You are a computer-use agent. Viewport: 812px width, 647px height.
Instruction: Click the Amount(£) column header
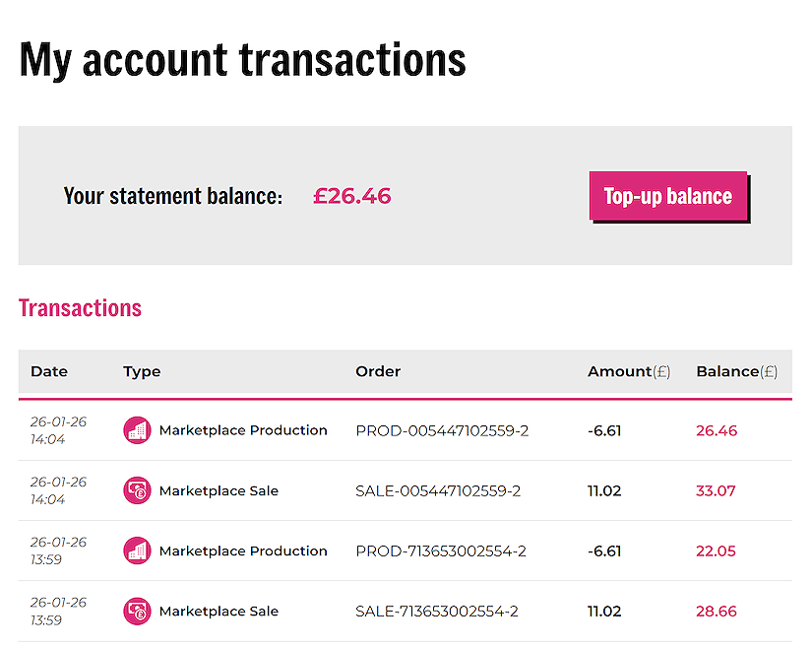point(629,371)
